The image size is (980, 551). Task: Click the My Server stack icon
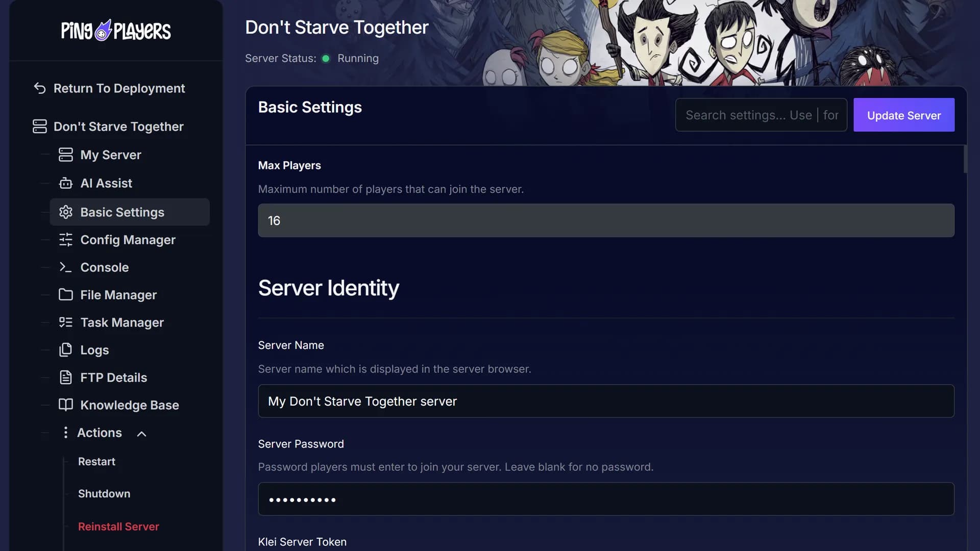coord(66,155)
